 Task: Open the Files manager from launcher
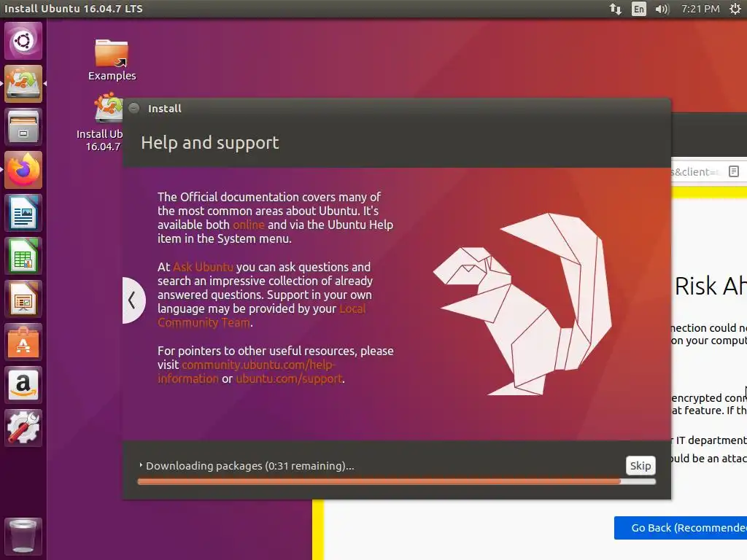click(23, 127)
